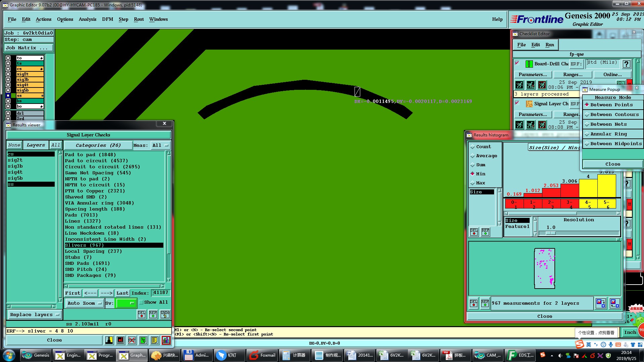644x362 pixels.
Task: Select the Local Spacing (237) category
Action: [93, 251]
